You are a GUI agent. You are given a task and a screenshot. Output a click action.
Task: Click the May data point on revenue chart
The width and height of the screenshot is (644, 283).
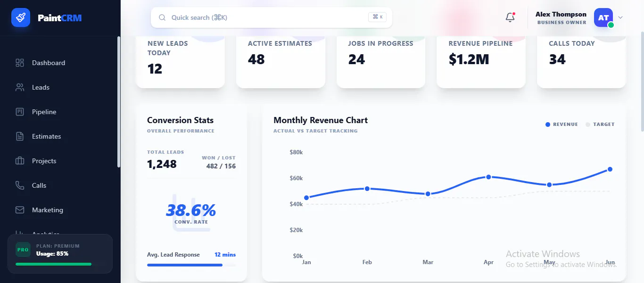point(549,185)
